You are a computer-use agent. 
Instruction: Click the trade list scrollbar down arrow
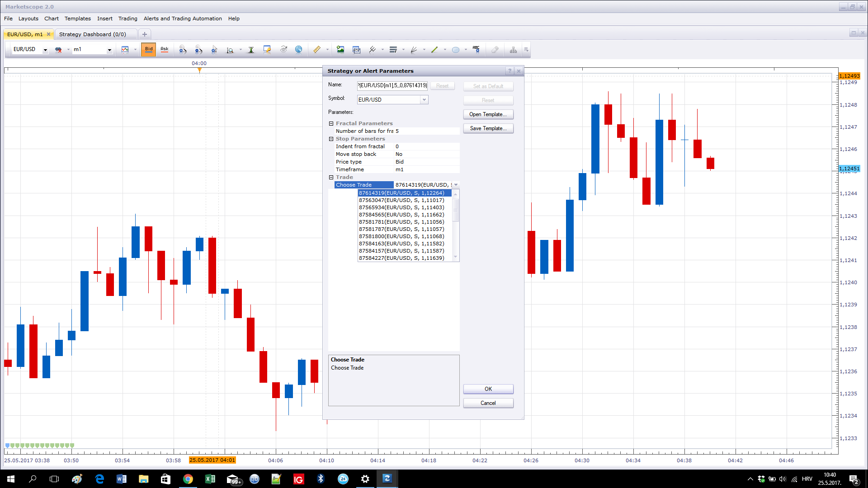[x=456, y=258]
